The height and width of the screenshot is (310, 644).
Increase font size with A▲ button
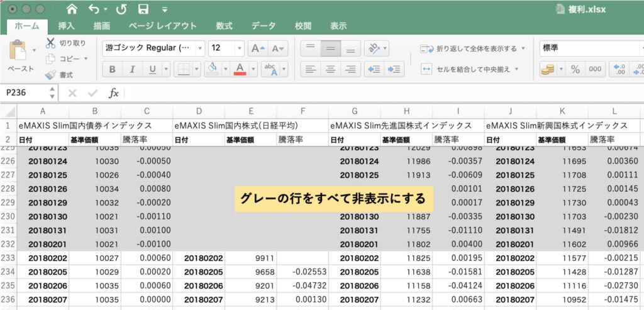[x=258, y=48]
